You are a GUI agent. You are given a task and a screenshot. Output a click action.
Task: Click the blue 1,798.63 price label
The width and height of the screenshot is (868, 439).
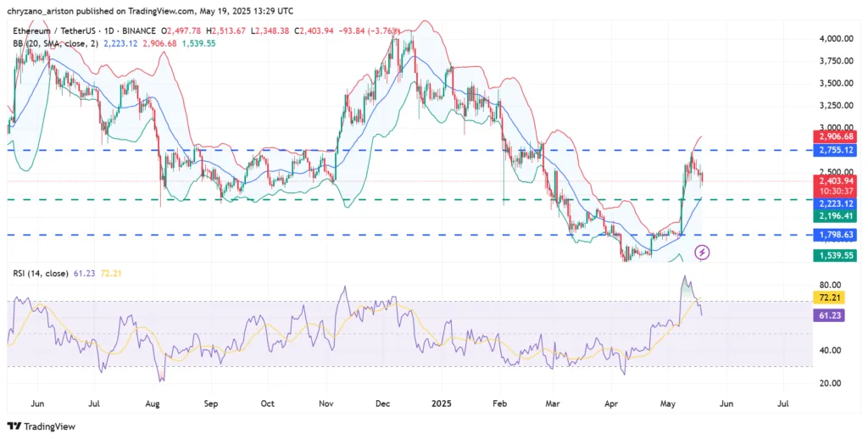click(x=834, y=234)
